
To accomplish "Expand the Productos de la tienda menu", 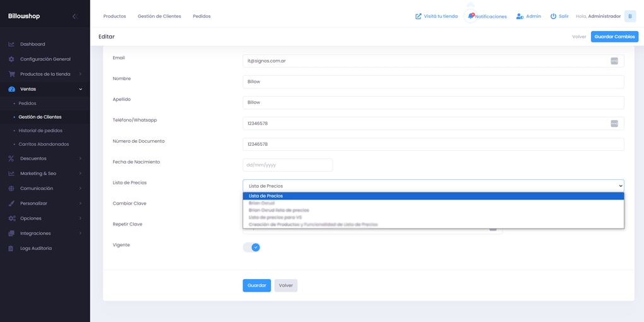I will (x=45, y=75).
